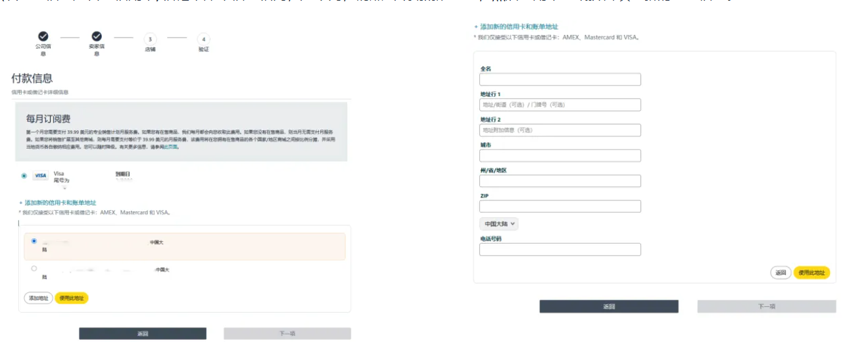
Task: Click the small 返回 button inside address form
Action: pyautogui.click(x=780, y=273)
